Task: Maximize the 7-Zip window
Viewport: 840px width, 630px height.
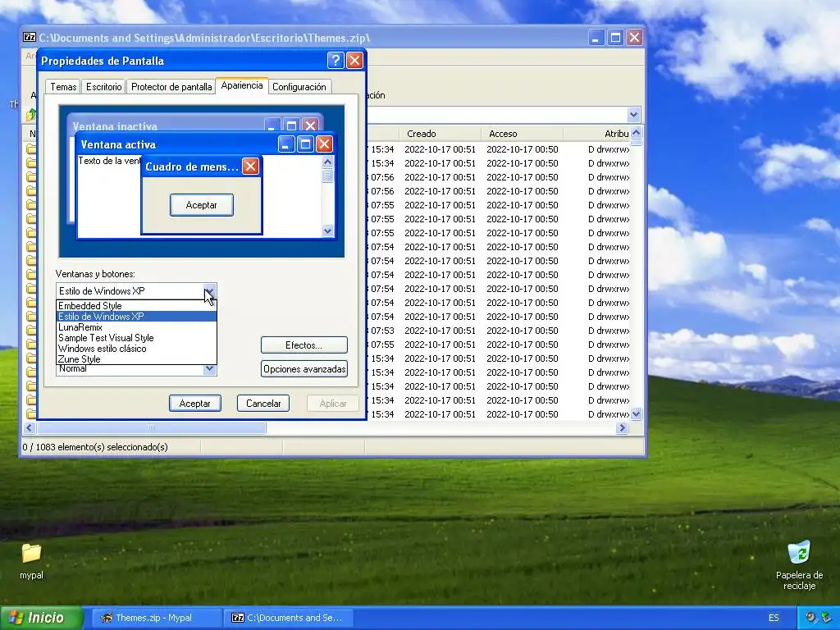Action: (615, 38)
